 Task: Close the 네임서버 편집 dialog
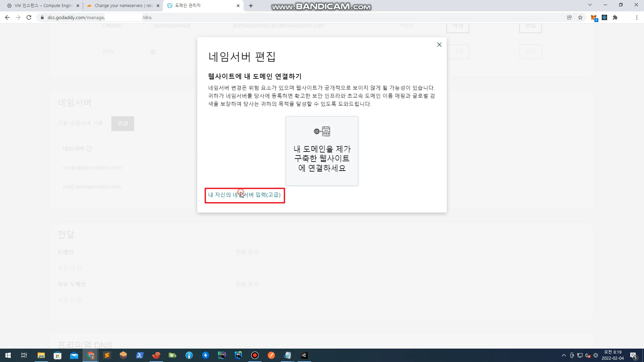(x=439, y=45)
